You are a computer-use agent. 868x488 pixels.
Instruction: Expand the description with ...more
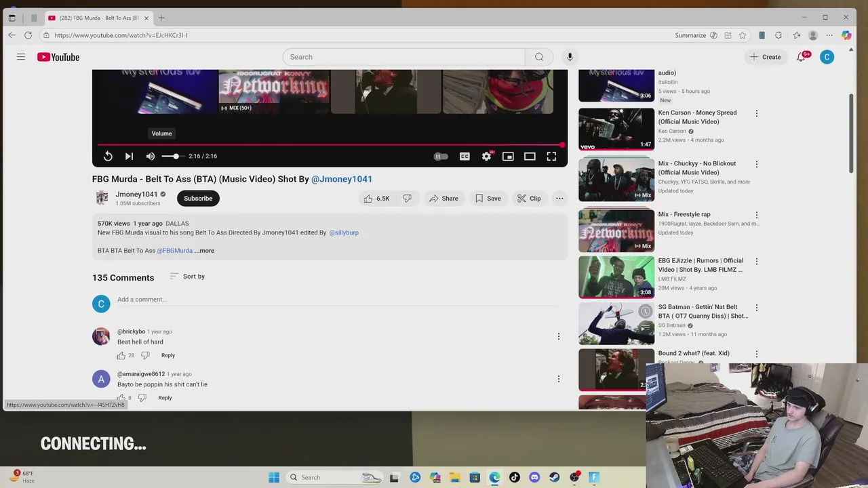tap(204, 251)
